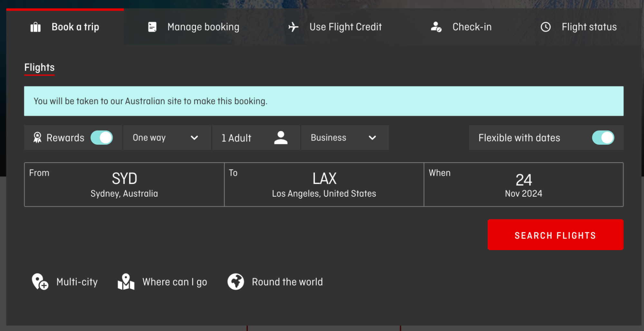This screenshot has height=331, width=644.
Task: Click the Flight status clock icon
Action: [546, 27]
